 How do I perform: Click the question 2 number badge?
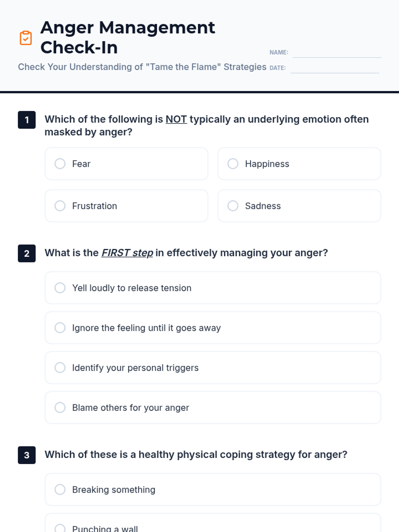[x=27, y=253]
